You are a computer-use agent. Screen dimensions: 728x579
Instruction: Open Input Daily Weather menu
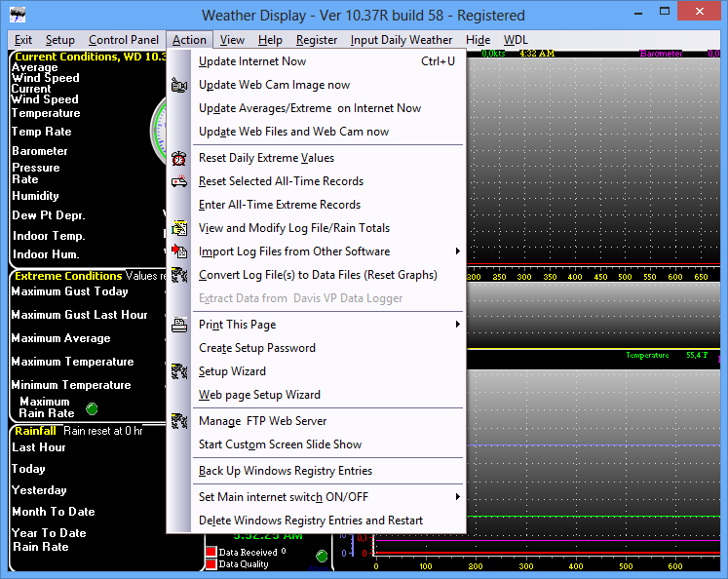[x=402, y=40]
